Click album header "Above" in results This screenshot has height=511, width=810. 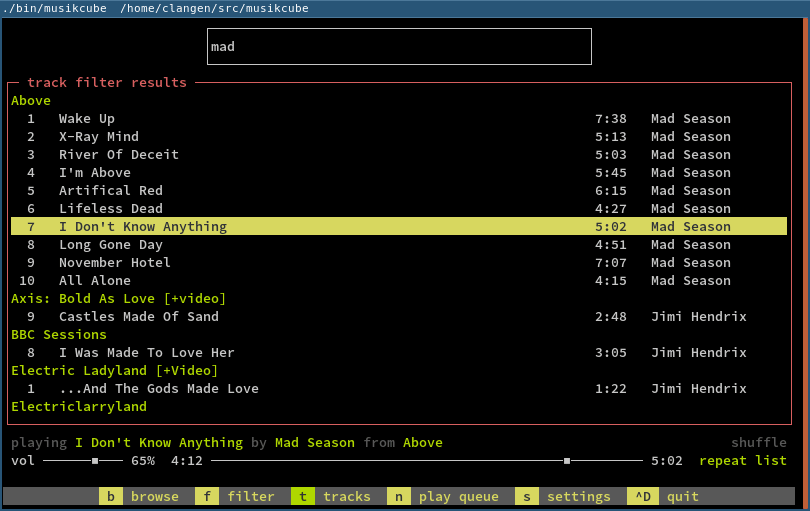coord(31,101)
